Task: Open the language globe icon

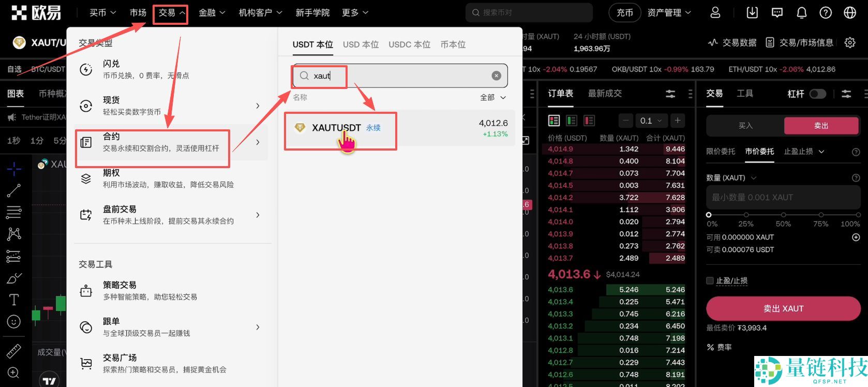Action: [x=850, y=13]
